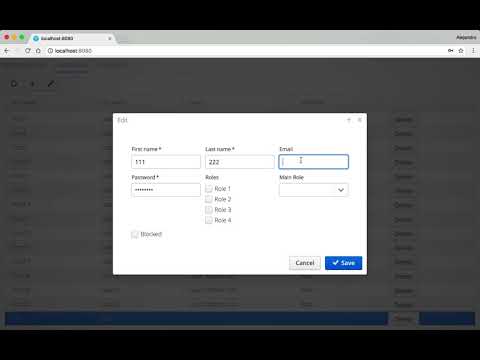Go back with the browser back arrow
The height and width of the screenshot is (360, 480).
[6, 51]
